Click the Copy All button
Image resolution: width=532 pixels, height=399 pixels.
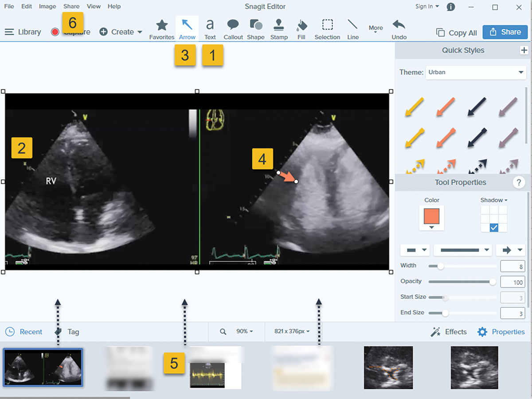pyautogui.click(x=457, y=33)
